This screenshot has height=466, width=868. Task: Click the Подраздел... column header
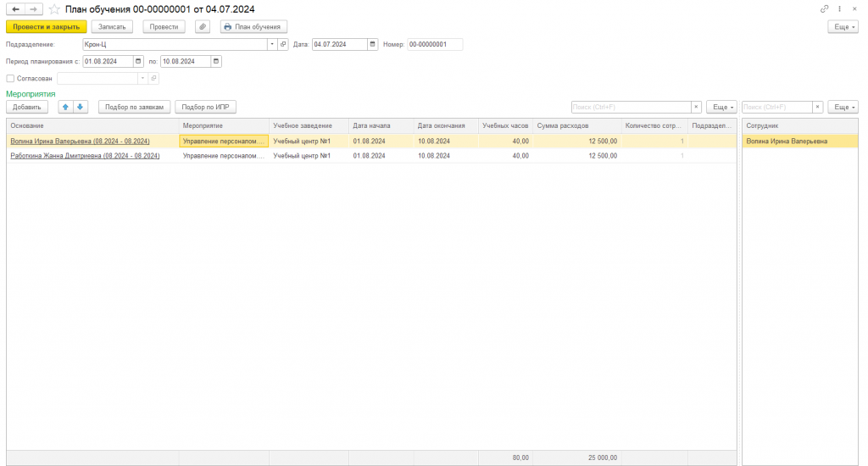point(712,125)
